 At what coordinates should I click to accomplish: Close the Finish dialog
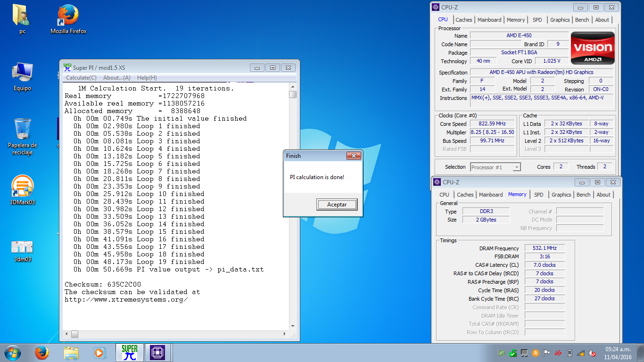click(x=354, y=156)
